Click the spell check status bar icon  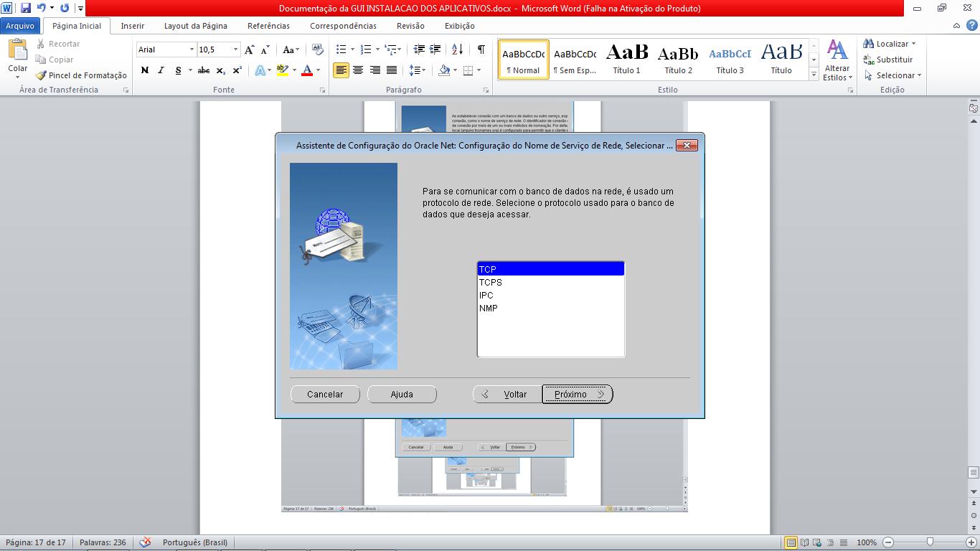click(146, 542)
